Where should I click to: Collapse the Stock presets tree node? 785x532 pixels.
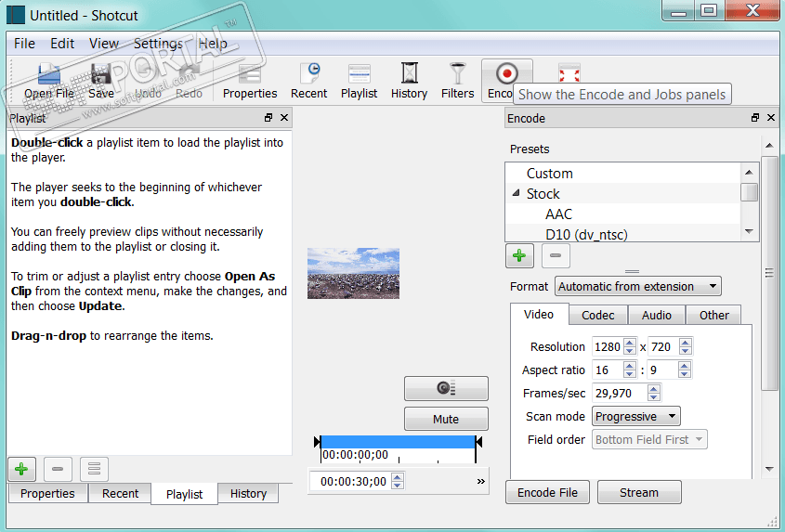coord(517,193)
